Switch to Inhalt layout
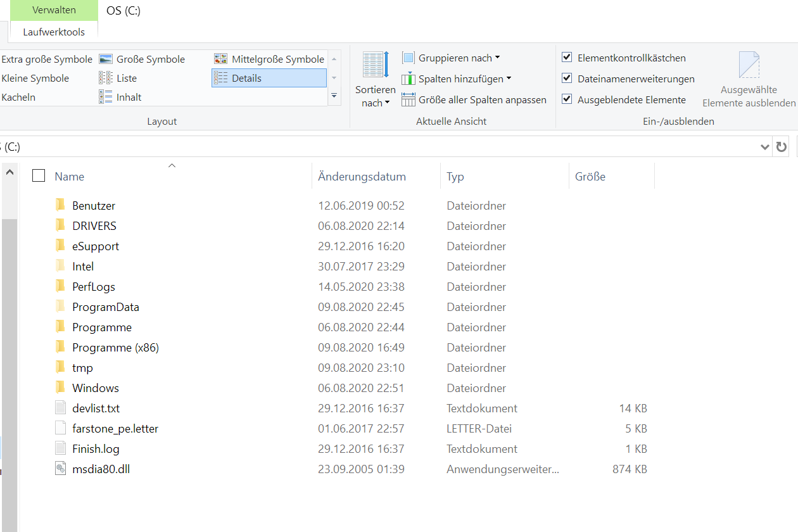The height and width of the screenshot is (532, 798). 120,97
